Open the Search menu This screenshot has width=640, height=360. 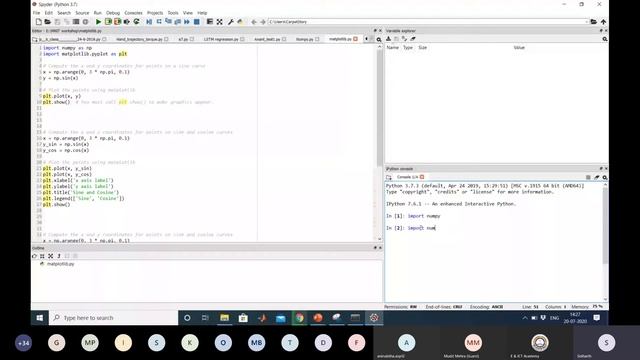click(x=64, y=13)
